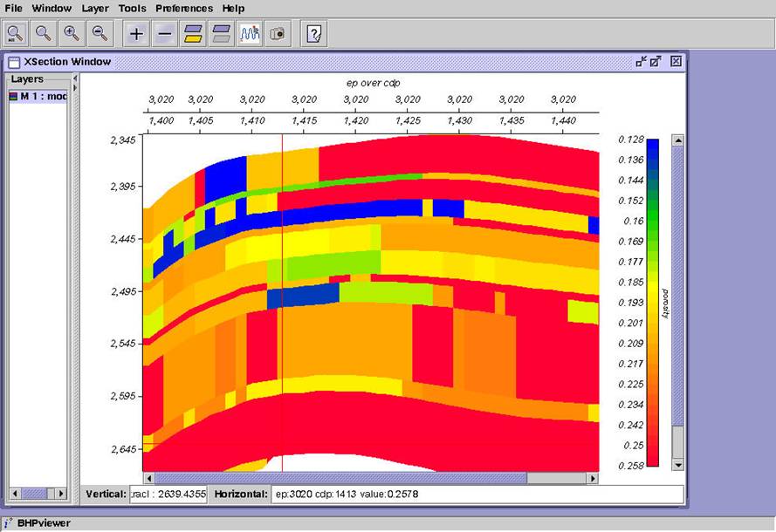776x532 pixels.
Task: Click the Zoom All magnifier icon
Action: (x=15, y=34)
